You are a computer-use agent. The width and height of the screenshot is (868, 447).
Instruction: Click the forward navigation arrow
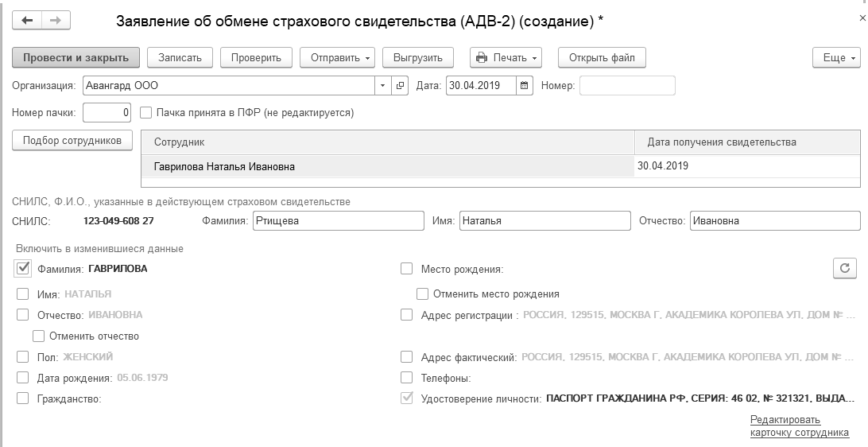point(55,21)
